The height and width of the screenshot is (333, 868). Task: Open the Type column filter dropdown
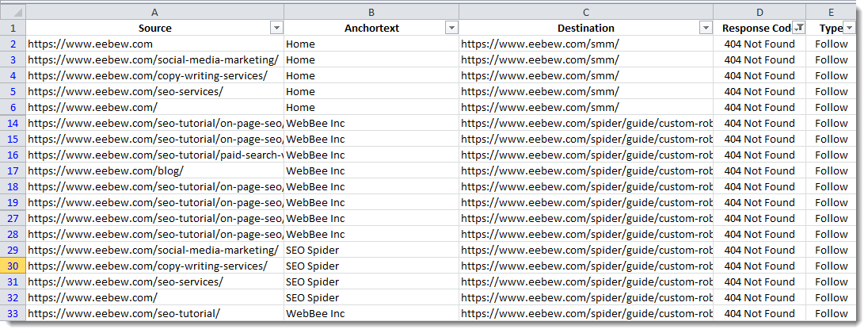849,29
